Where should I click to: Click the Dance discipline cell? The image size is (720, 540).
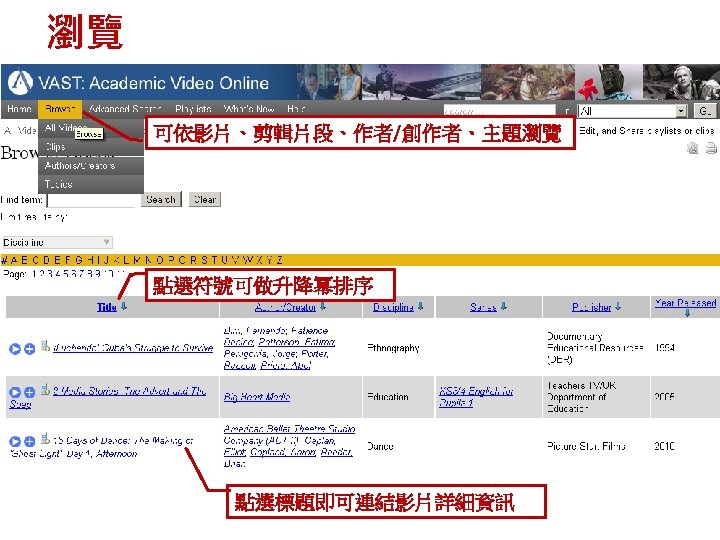coord(380,446)
